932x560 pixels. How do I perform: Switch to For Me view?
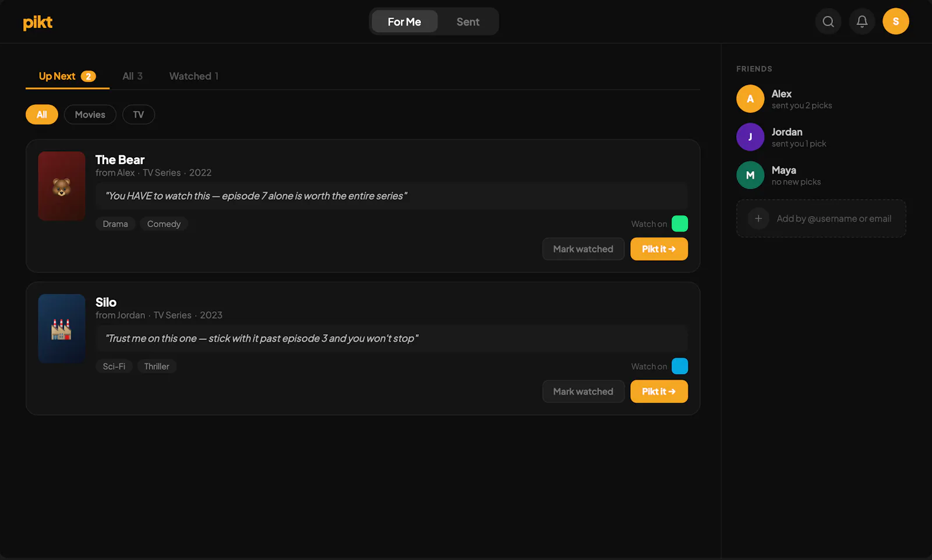tap(404, 22)
